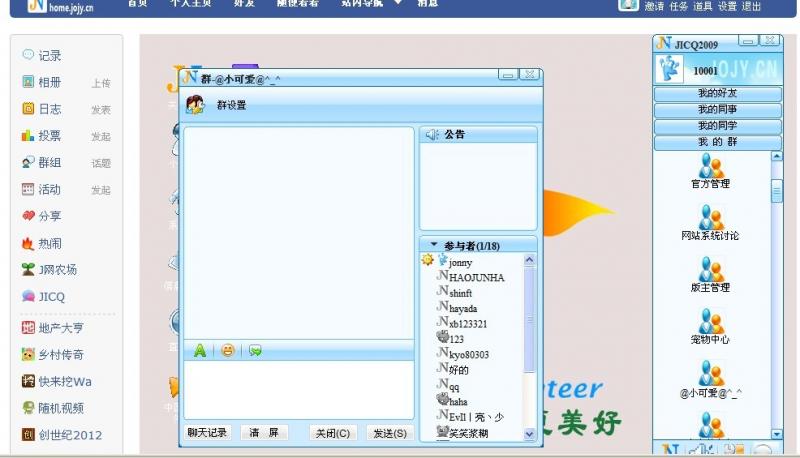
Task: Open the @小可爱@^_^ group icon
Action: (711, 374)
